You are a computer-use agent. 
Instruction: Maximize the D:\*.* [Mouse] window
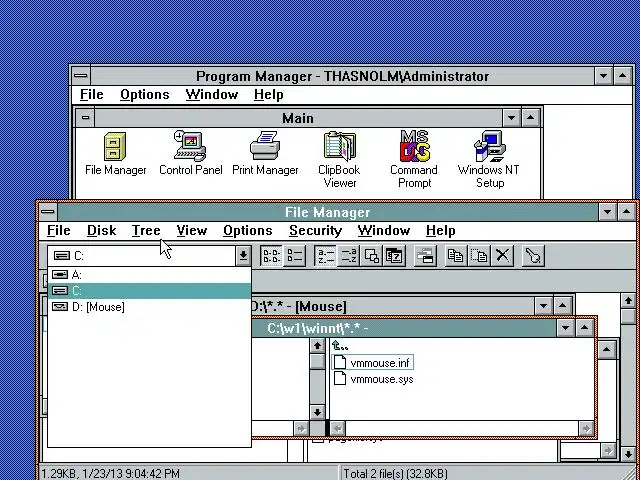(562, 306)
